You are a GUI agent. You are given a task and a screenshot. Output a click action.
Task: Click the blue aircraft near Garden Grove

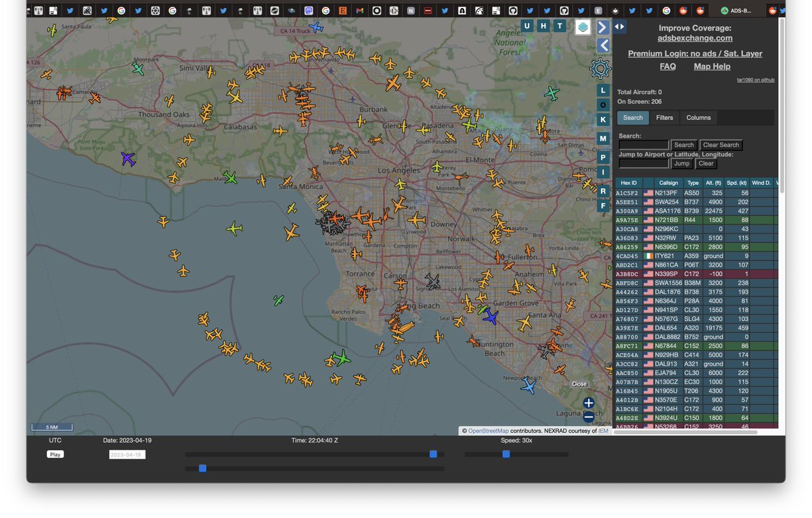[x=491, y=317]
